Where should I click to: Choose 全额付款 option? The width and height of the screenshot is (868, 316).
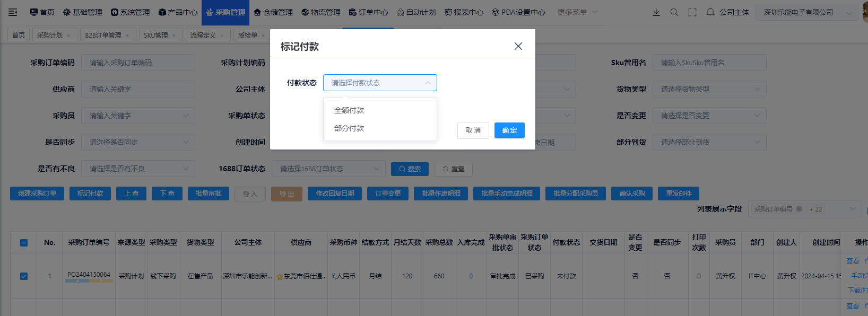coord(380,110)
